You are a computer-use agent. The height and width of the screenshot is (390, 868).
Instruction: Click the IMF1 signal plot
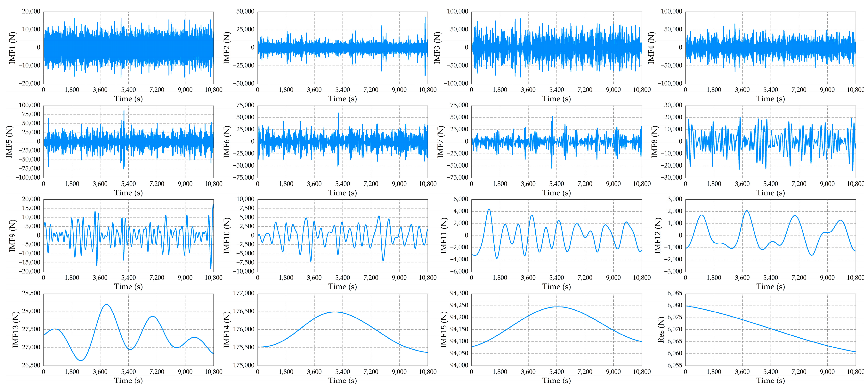tap(128, 48)
